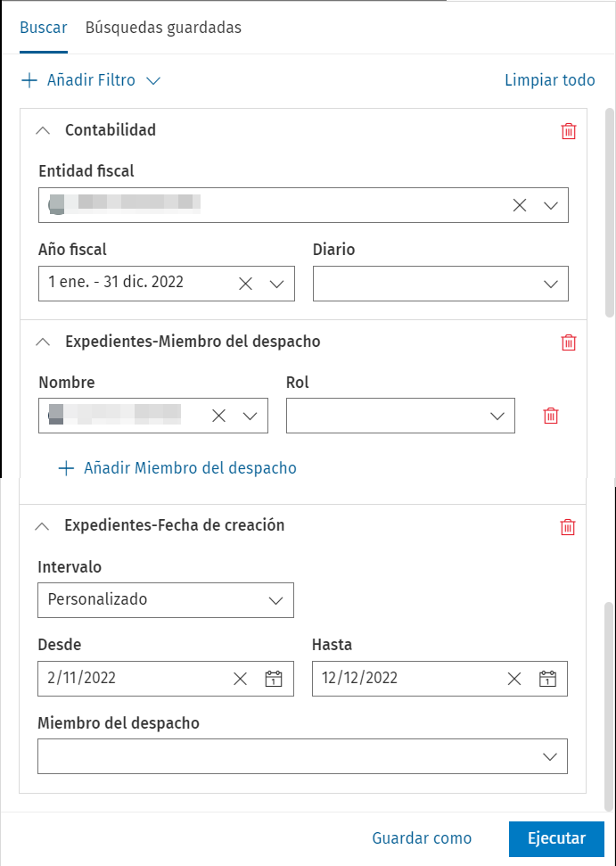
Task: Clear the Entidad fiscal selection
Action: pyautogui.click(x=520, y=205)
